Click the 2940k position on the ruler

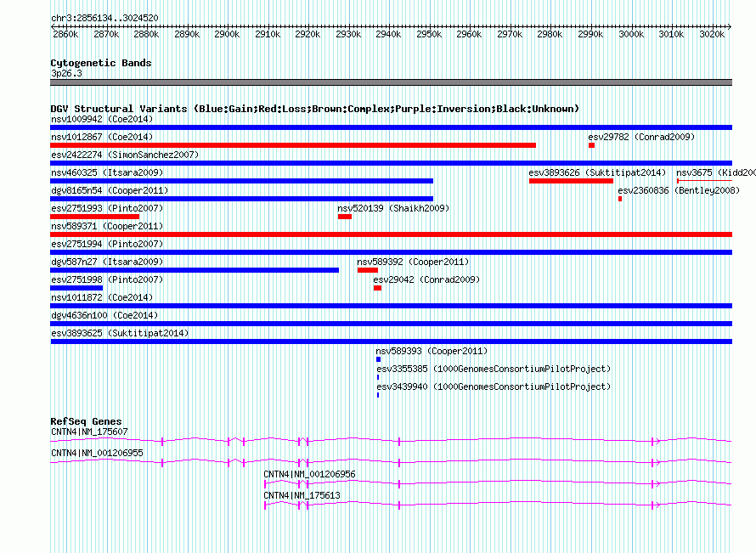tap(388, 34)
